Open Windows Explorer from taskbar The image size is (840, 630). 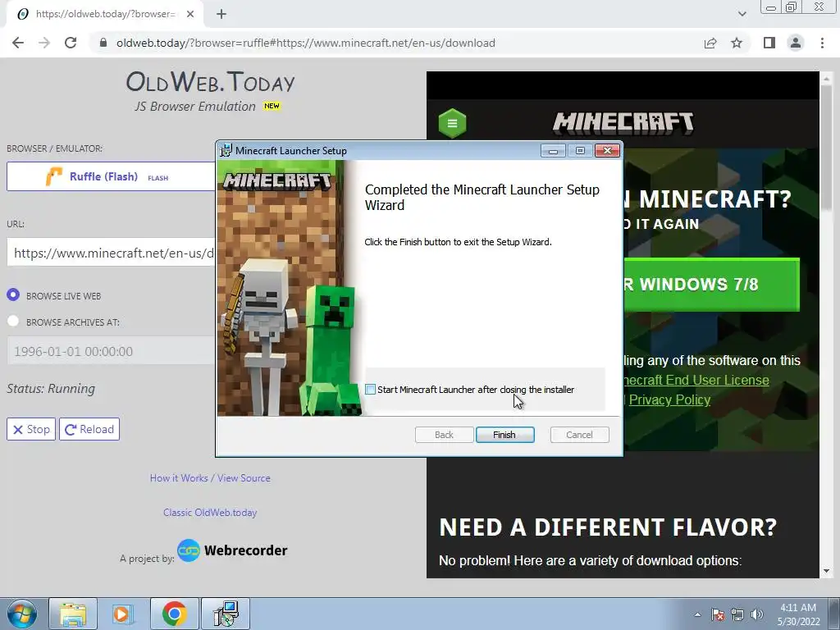pos(73,614)
